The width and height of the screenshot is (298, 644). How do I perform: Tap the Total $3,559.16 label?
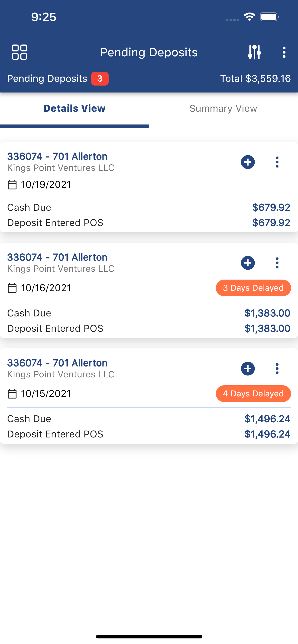coord(255,79)
